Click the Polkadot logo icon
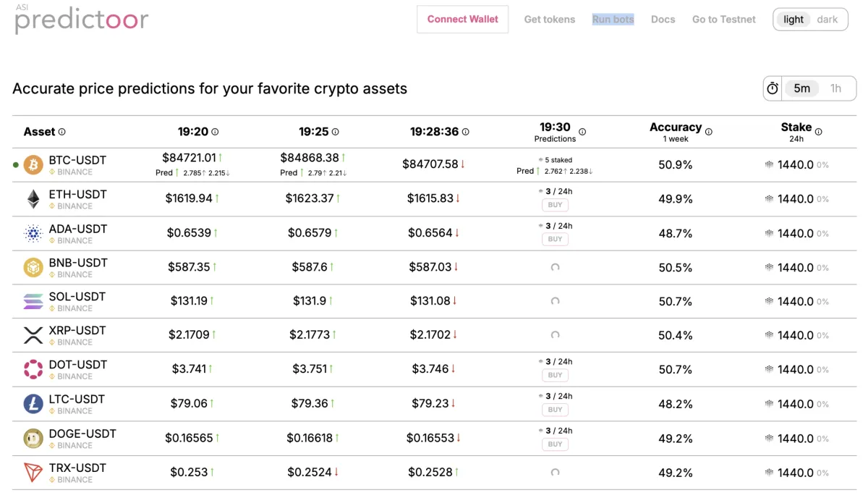This screenshot has width=868, height=498. [33, 370]
